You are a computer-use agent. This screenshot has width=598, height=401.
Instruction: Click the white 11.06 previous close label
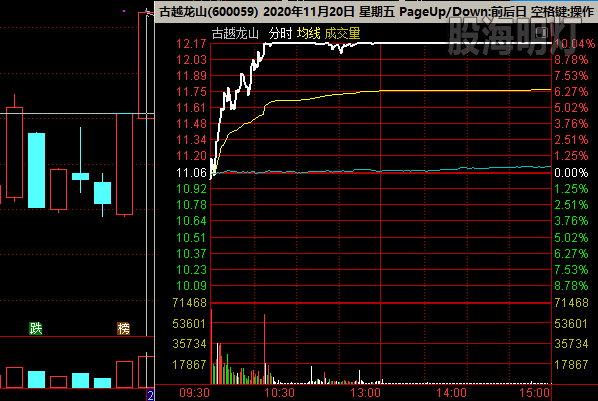[191, 172]
